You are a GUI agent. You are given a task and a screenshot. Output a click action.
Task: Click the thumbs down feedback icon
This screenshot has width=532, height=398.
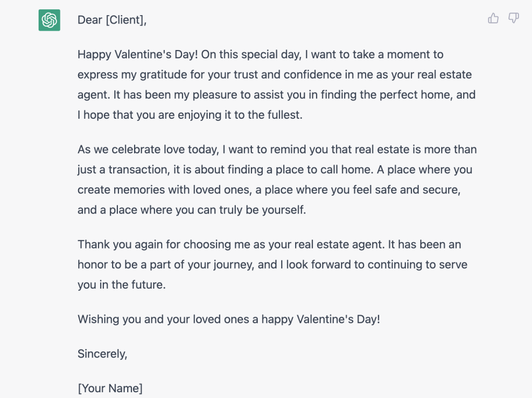(514, 19)
